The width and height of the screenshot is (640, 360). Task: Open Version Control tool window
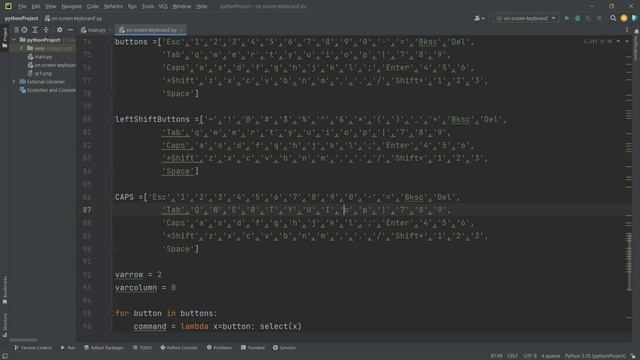click(33, 348)
